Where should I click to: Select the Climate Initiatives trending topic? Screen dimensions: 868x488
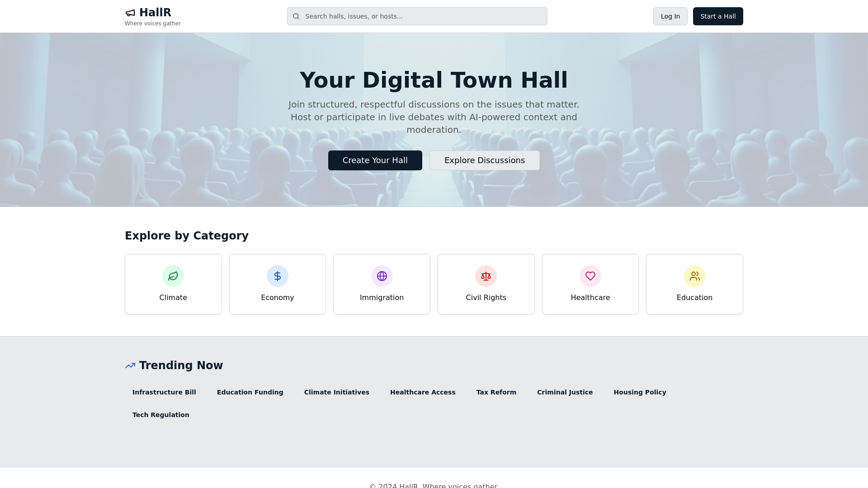point(337,392)
